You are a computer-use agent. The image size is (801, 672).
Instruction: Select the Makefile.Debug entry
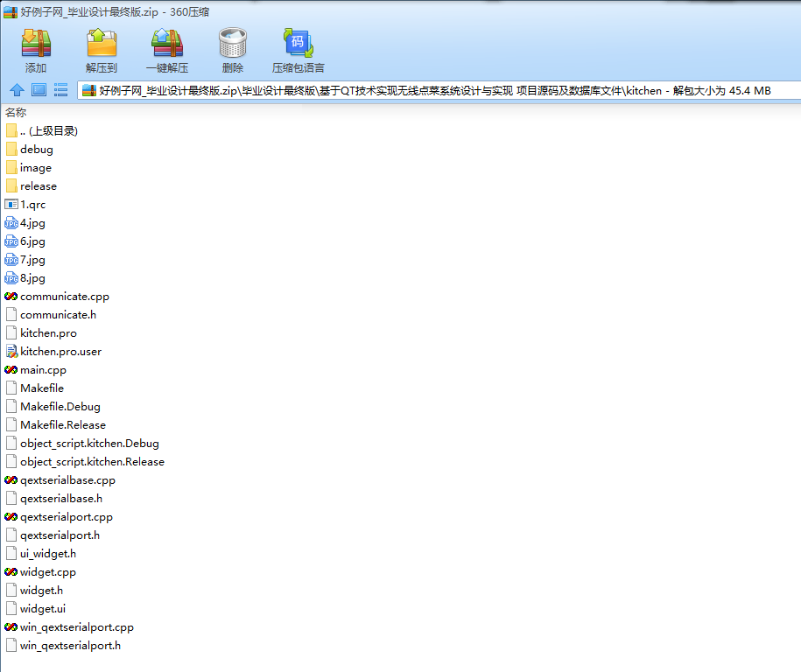(53, 407)
